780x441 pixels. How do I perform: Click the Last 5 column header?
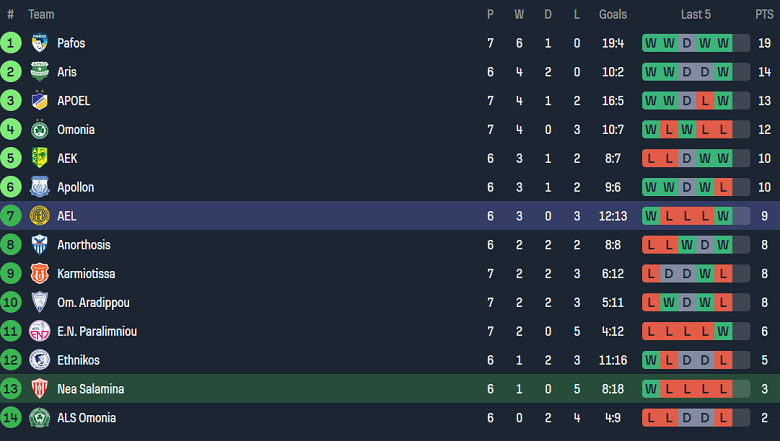coord(696,15)
